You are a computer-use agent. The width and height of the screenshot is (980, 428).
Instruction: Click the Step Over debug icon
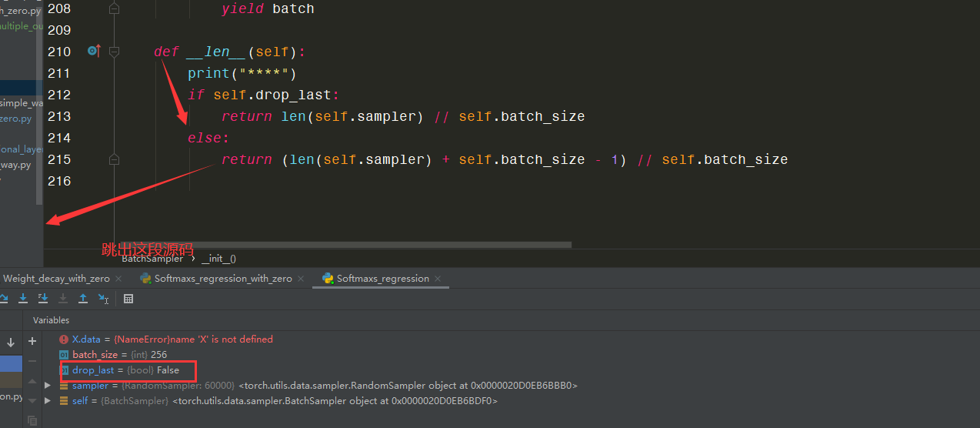(4, 299)
